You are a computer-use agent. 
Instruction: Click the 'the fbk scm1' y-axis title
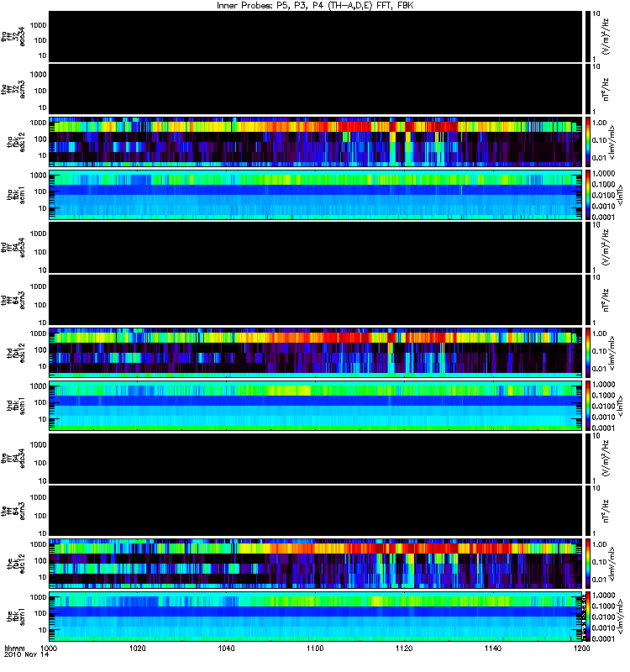click(x=16, y=617)
